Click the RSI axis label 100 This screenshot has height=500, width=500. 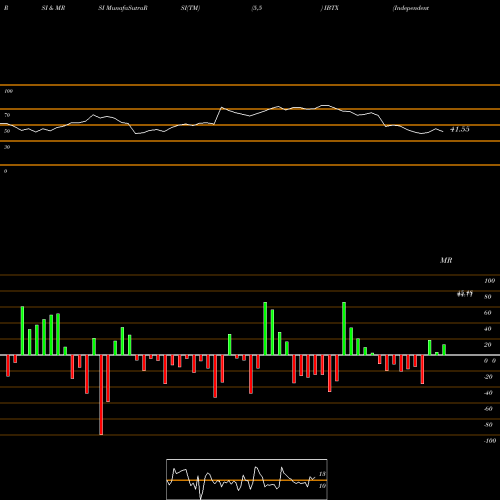coord(8,91)
